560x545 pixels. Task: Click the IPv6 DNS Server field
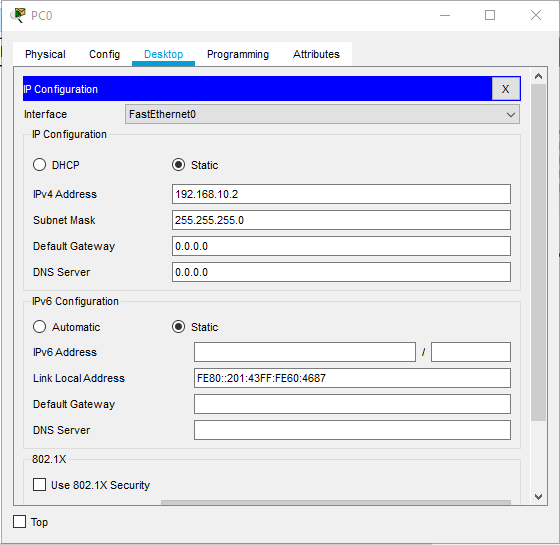tap(352, 430)
